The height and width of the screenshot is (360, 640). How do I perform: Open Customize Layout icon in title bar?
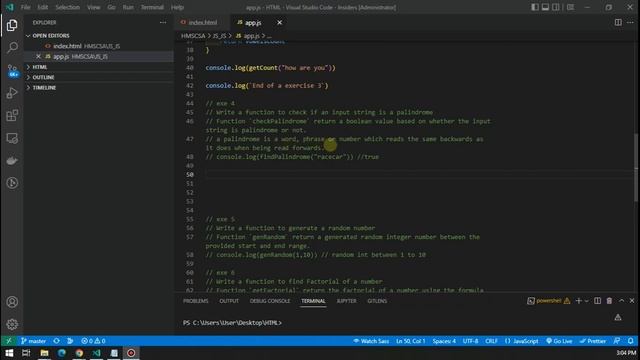tap(571, 7)
